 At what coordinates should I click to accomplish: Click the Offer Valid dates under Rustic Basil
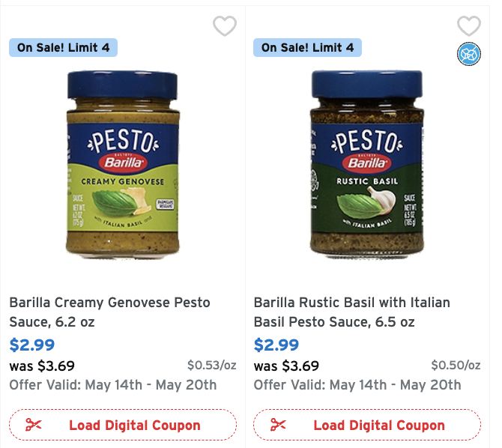pyautogui.click(x=357, y=385)
